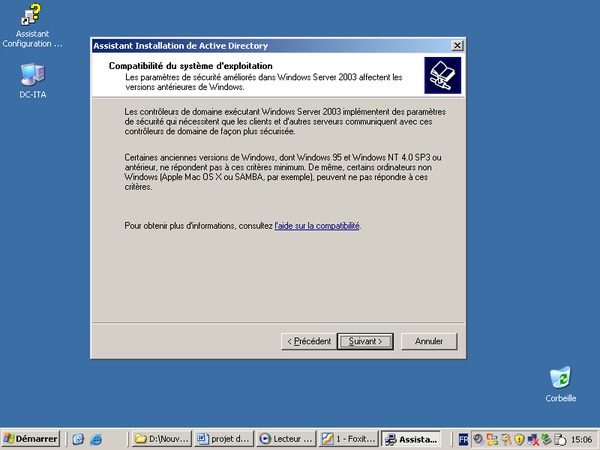Click the Show Desktop quick launch icon
This screenshot has height=450, width=600.
pos(78,439)
